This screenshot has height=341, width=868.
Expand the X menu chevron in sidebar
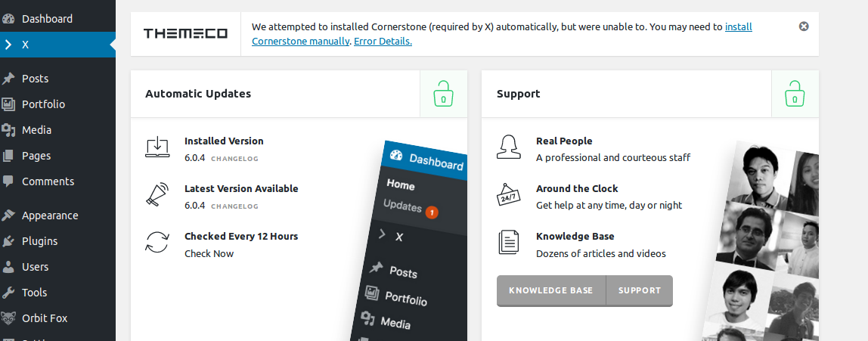pyautogui.click(x=8, y=44)
